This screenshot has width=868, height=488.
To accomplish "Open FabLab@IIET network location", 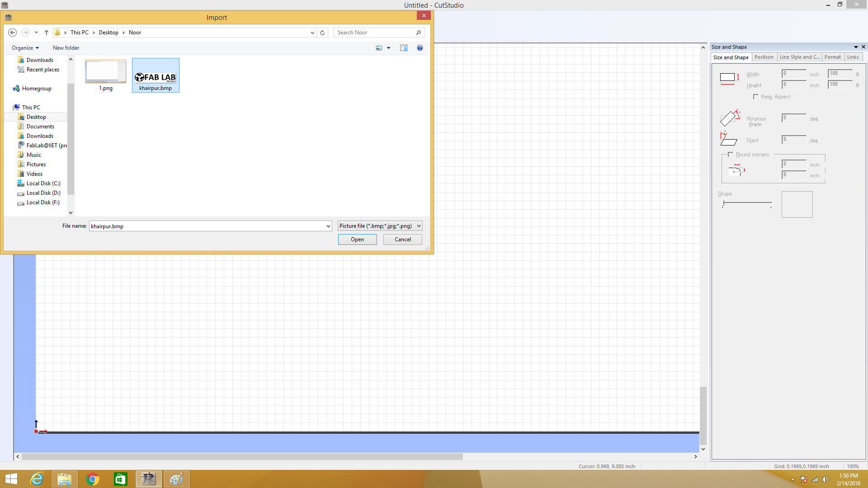I will (x=42, y=145).
